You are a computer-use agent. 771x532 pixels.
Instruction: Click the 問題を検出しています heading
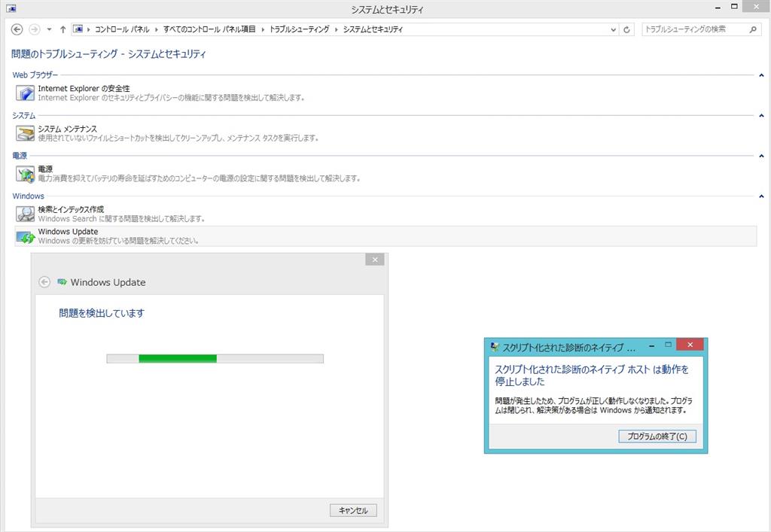(x=102, y=313)
